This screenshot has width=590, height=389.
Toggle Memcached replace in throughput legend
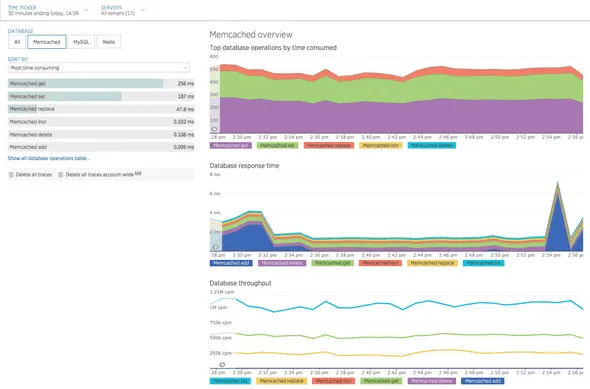tap(281, 381)
